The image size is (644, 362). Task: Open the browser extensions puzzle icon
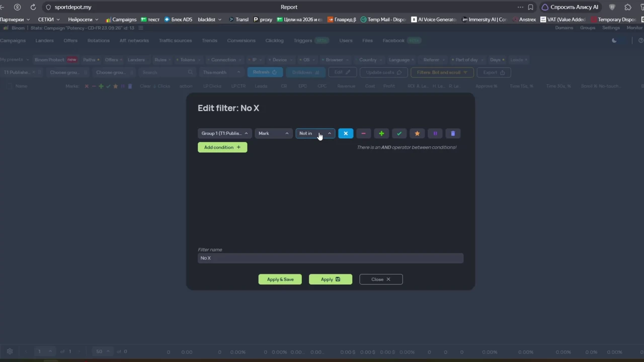point(628,7)
